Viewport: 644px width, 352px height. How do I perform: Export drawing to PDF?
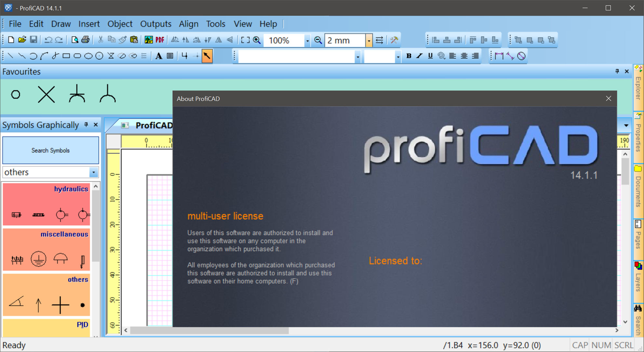160,40
